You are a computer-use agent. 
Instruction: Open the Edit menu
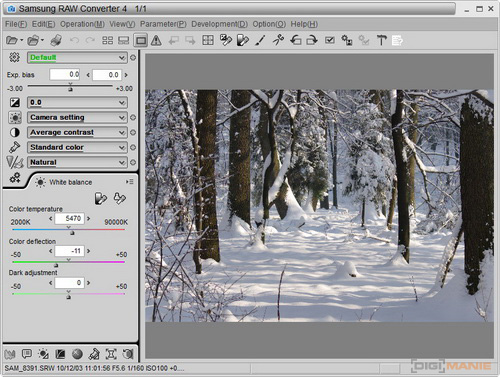pyautogui.click(x=44, y=24)
